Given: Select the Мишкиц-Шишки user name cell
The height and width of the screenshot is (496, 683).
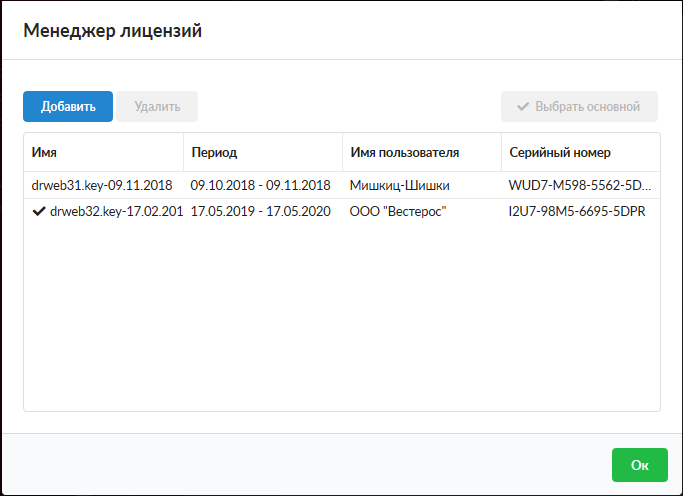Looking at the screenshot, I should tap(400, 185).
